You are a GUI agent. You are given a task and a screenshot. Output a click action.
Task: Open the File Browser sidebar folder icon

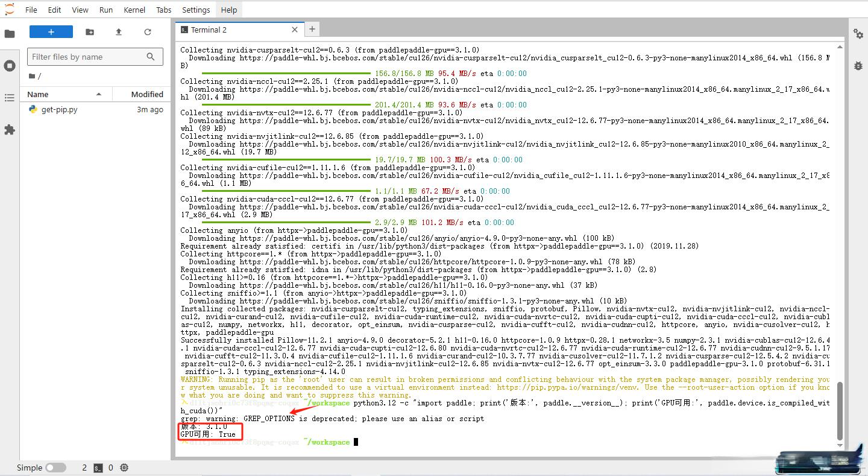[x=10, y=34]
